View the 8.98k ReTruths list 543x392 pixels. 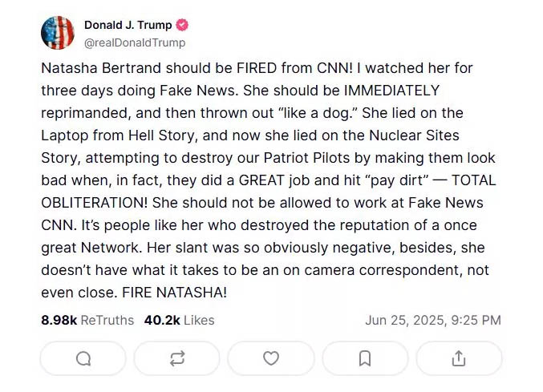pos(87,320)
